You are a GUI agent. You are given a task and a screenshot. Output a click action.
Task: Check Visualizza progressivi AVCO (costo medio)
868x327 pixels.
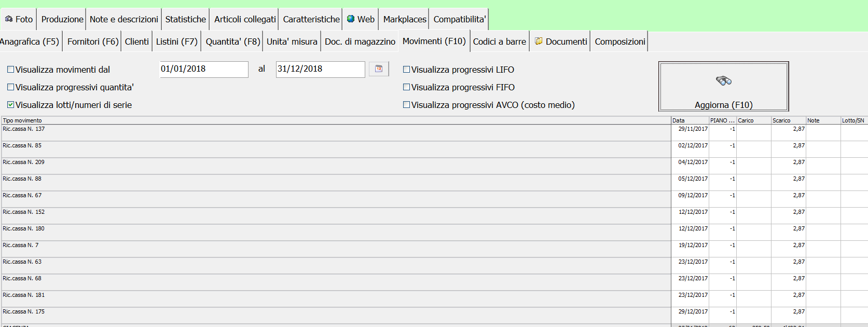pos(407,105)
